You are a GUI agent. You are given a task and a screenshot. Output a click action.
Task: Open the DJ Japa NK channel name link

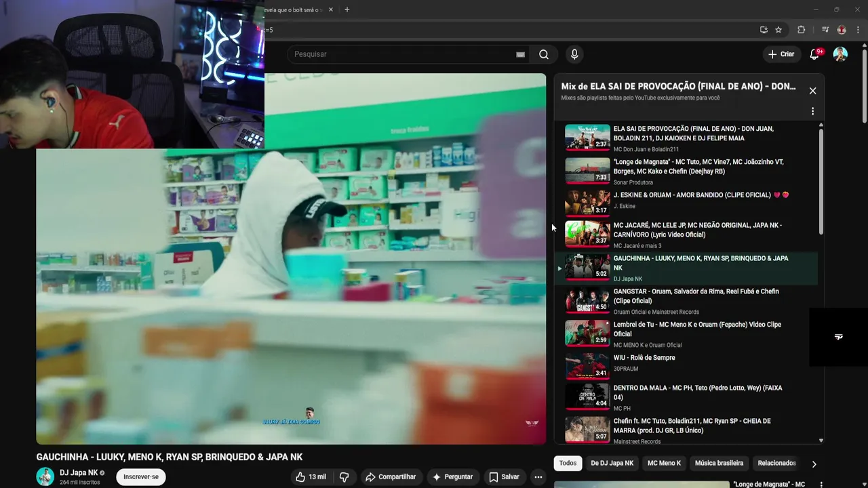coord(79,472)
